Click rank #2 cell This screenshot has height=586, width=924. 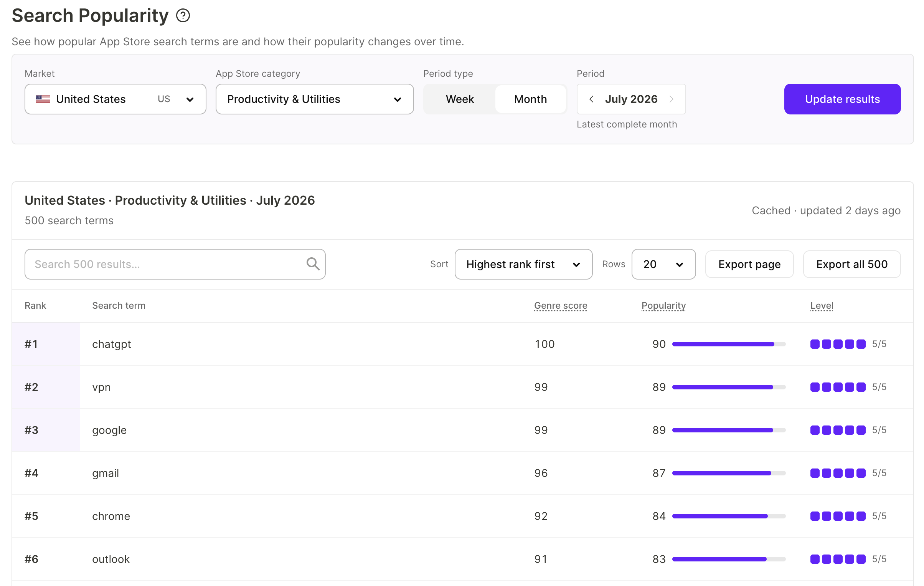point(46,387)
